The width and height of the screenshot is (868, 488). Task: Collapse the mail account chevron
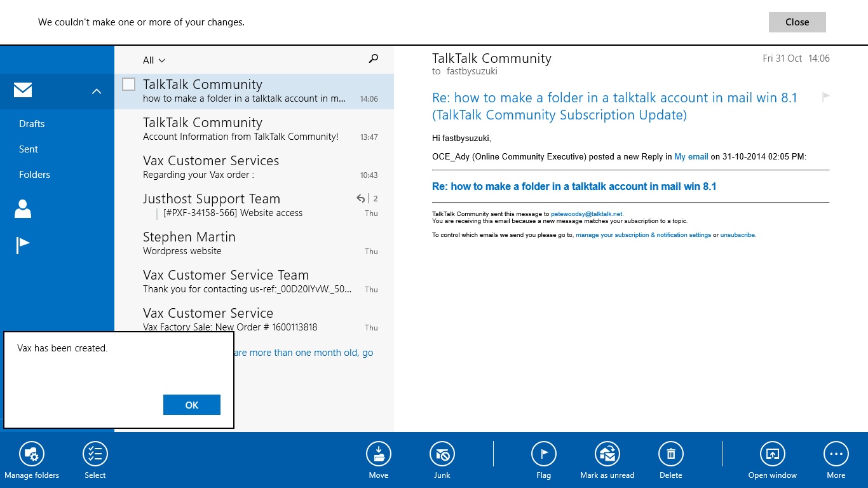click(97, 91)
